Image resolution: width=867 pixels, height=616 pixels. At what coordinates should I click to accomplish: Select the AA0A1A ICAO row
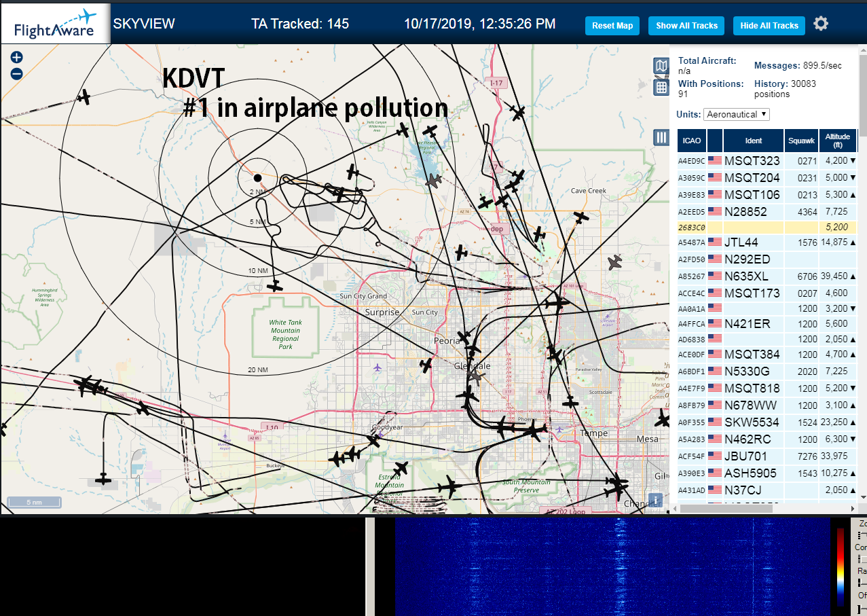767,308
